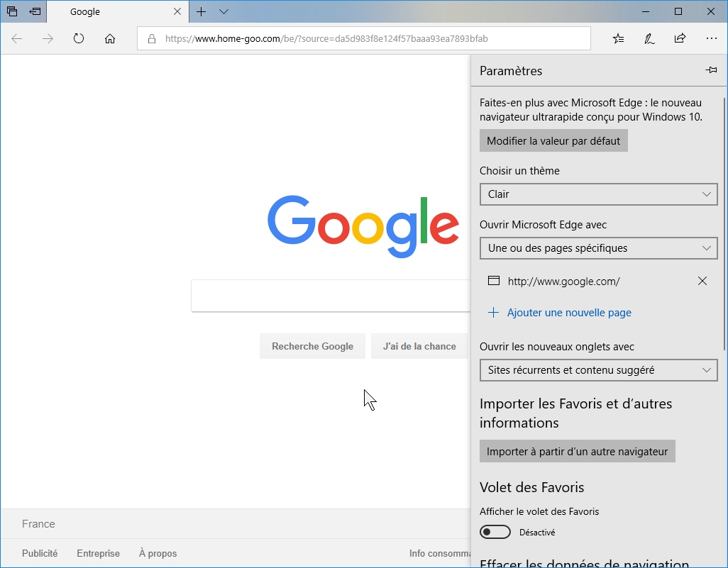The image size is (728, 568).
Task: Remove the http://www.google.com/ startup page
Action: click(x=702, y=281)
